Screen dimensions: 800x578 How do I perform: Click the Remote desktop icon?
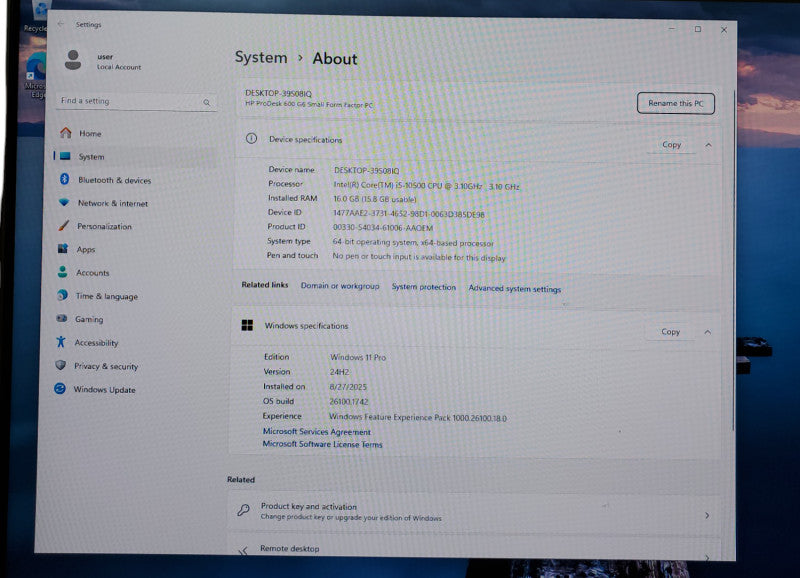[243, 550]
